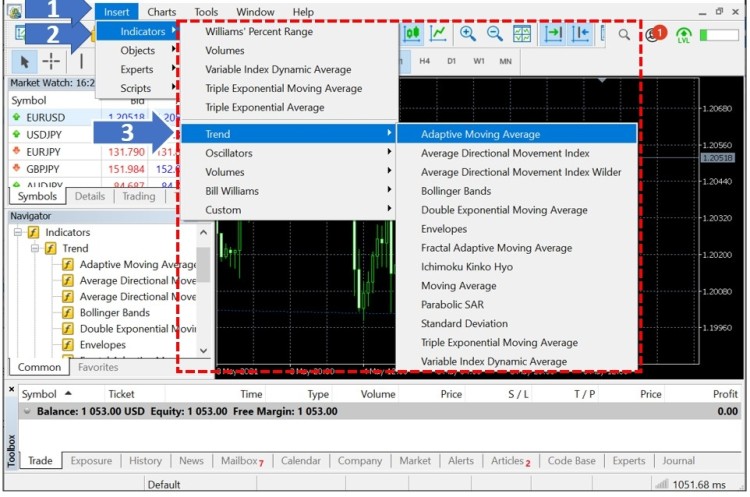The image size is (750, 497).
Task: Click Navigator scrollbar down arrow
Action: tap(205, 351)
